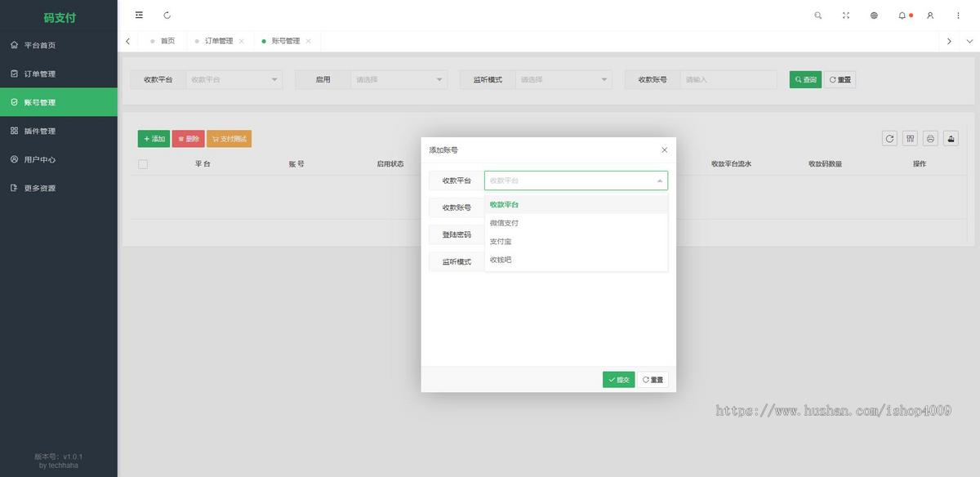This screenshot has height=477, width=980.
Task: Open notifications bell icon
Action: [x=902, y=15]
